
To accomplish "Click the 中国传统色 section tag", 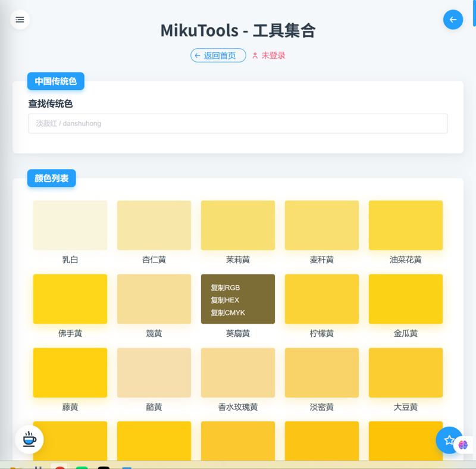I will (x=55, y=81).
